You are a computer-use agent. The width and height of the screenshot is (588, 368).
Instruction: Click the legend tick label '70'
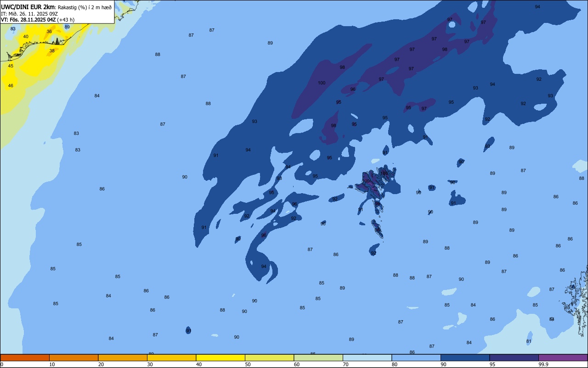345,364
